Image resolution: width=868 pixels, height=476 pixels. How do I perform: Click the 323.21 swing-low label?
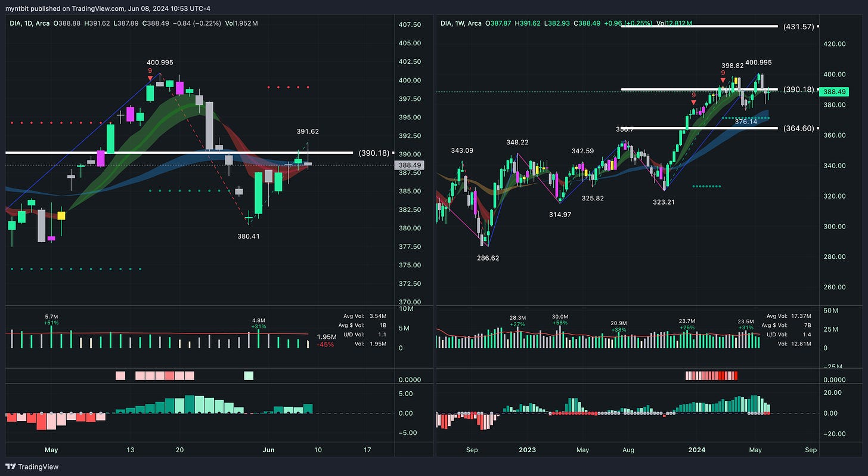click(664, 202)
